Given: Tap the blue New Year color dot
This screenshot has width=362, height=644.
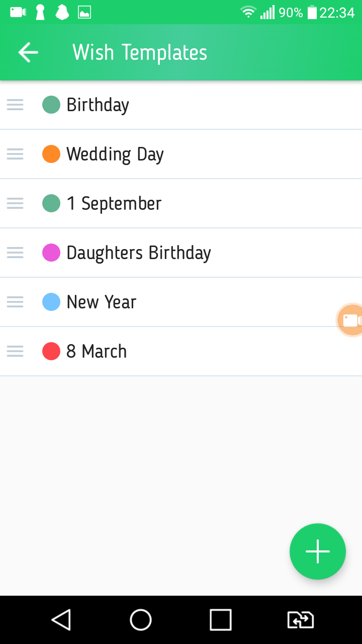Looking at the screenshot, I should pyautogui.click(x=51, y=302).
